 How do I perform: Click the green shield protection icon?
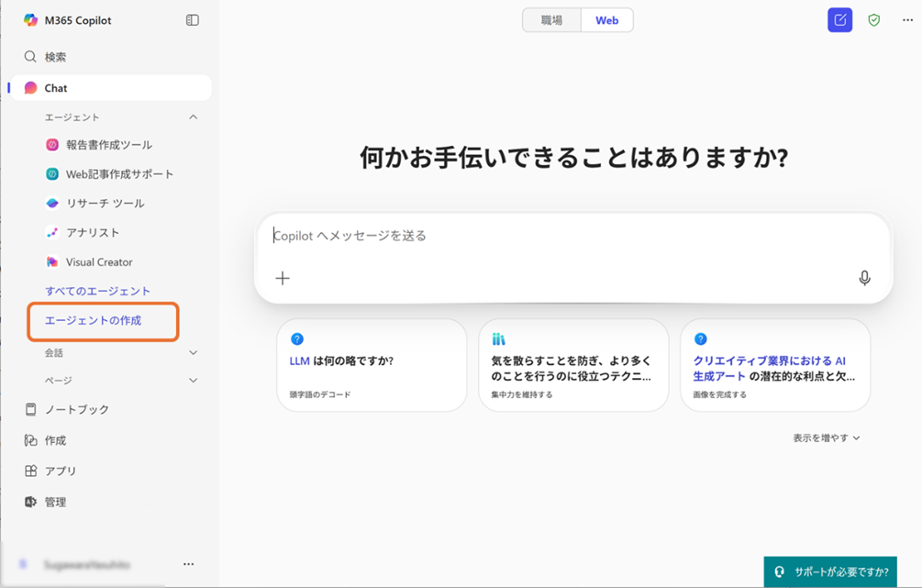click(874, 20)
